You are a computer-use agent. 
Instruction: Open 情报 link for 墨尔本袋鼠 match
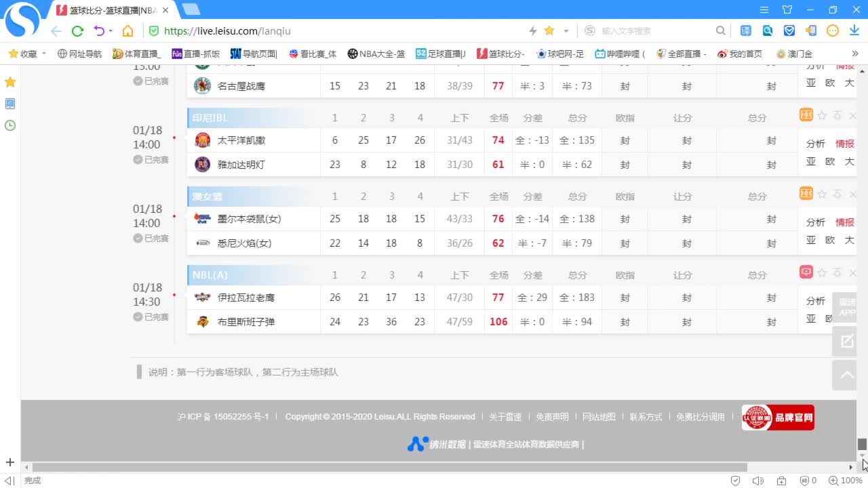[844, 222]
